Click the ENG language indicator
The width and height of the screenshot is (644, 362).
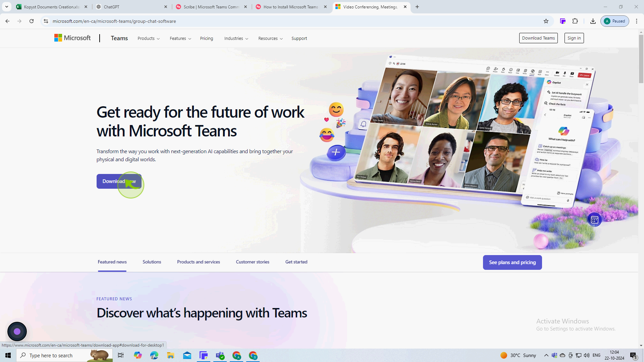(597, 355)
